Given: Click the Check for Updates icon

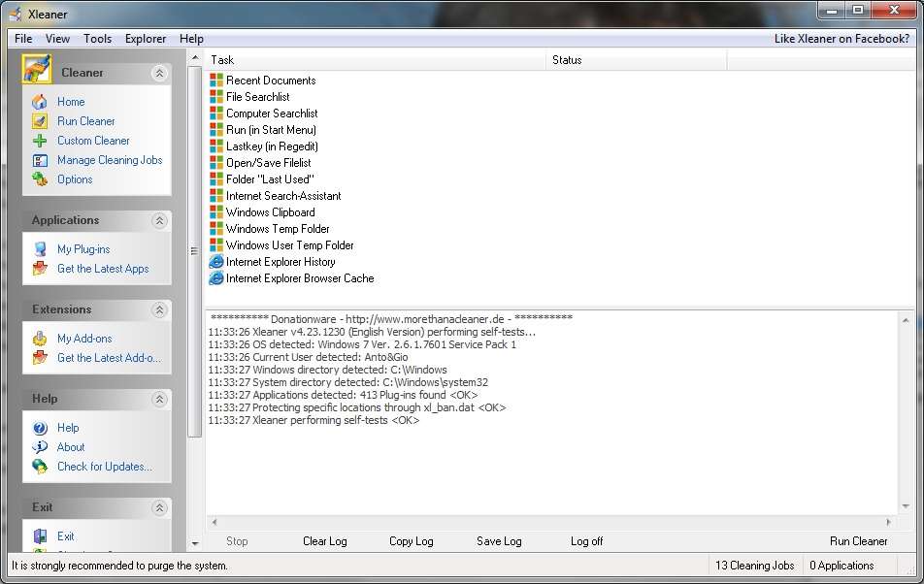Looking at the screenshot, I should (40, 467).
